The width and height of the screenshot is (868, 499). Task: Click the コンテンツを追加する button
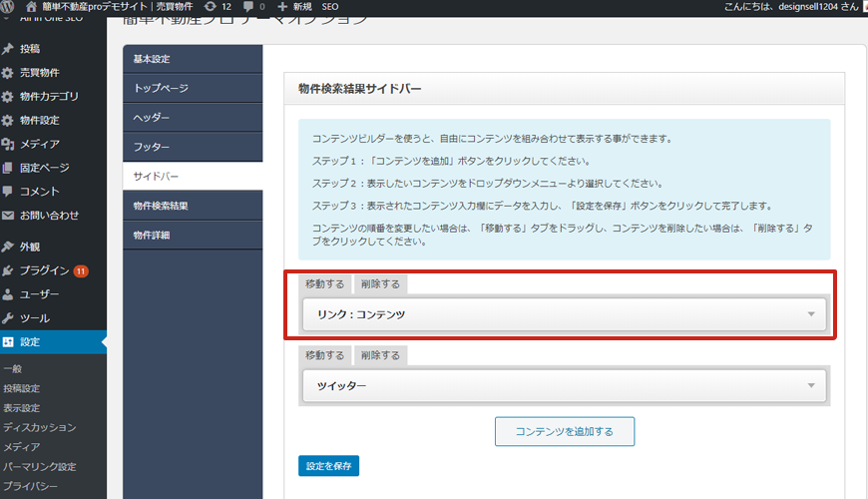(564, 431)
